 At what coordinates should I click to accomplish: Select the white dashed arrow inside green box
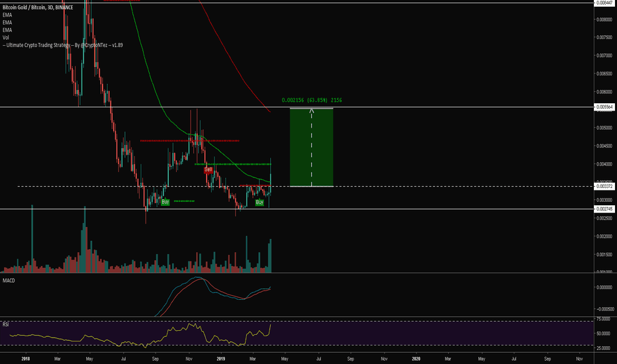[312, 147]
